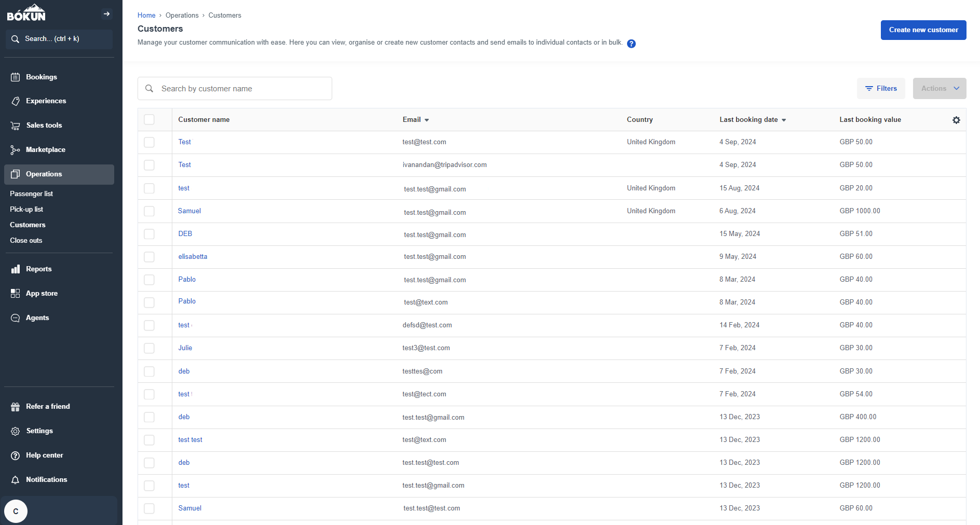The width and height of the screenshot is (980, 525).
Task: Navigate to the Marketplace
Action: point(16,149)
